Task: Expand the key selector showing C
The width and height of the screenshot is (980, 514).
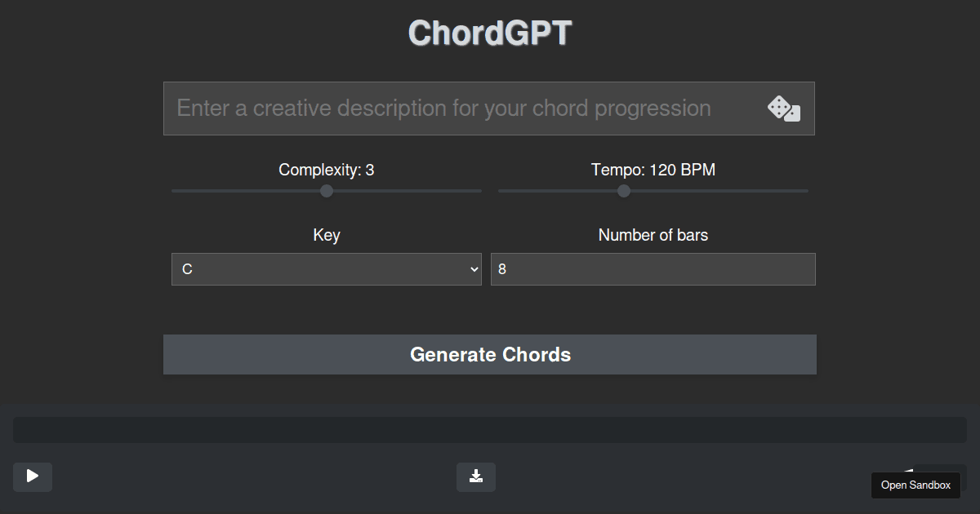Action: click(x=326, y=268)
